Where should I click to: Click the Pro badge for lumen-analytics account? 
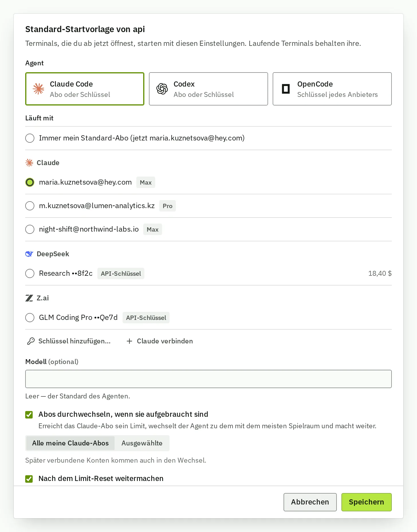point(168,206)
